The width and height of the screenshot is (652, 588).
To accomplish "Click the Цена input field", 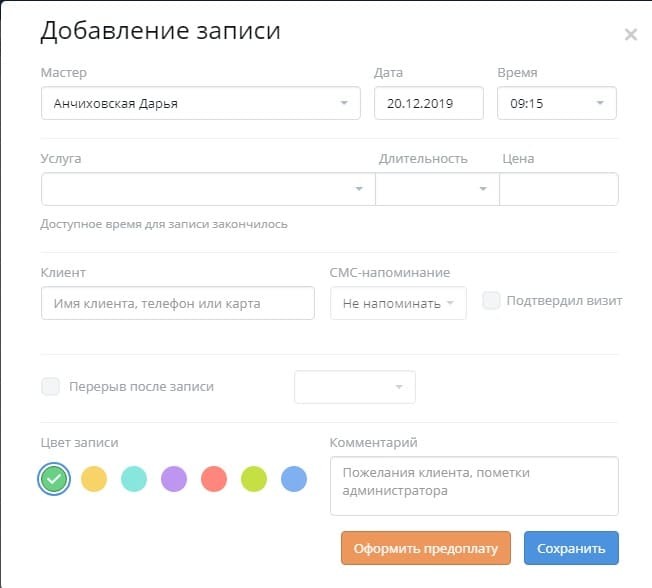I will [558, 189].
